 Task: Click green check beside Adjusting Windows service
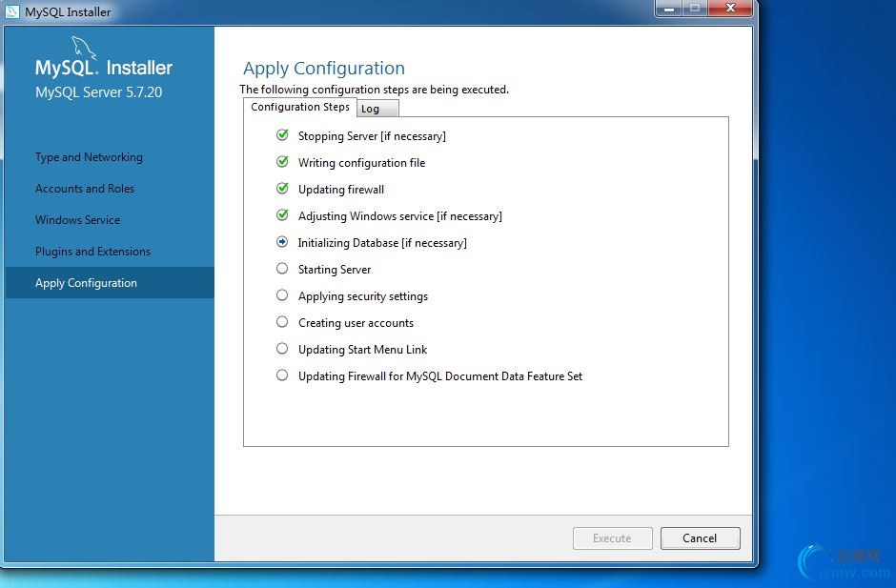click(x=282, y=214)
